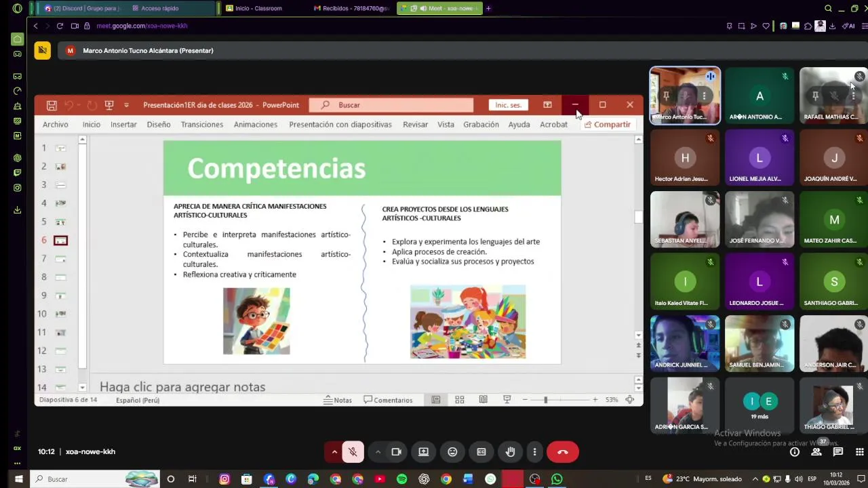
Task: Open WhatsApp from the Windows taskbar
Action: [x=557, y=479]
